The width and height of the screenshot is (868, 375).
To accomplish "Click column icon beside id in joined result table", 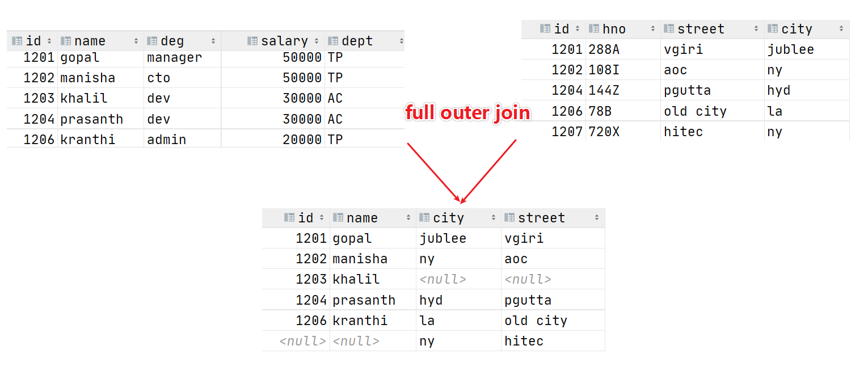I will 289,217.
